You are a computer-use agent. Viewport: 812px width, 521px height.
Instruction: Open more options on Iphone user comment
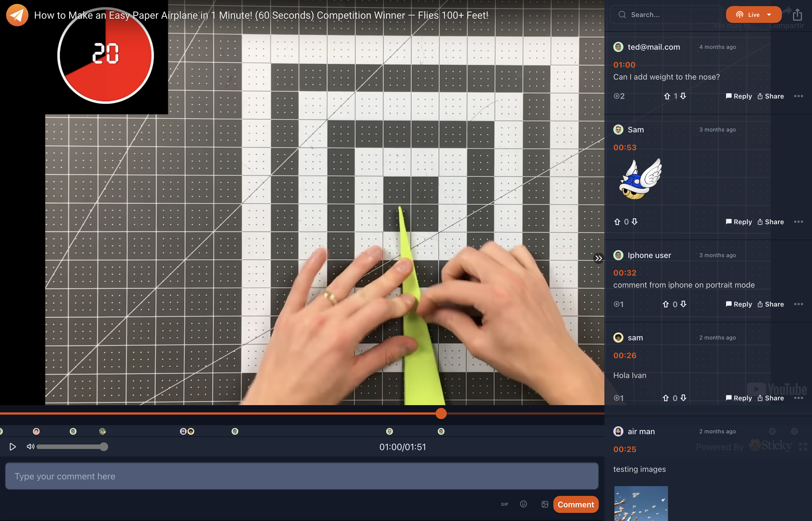pos(798,304)
